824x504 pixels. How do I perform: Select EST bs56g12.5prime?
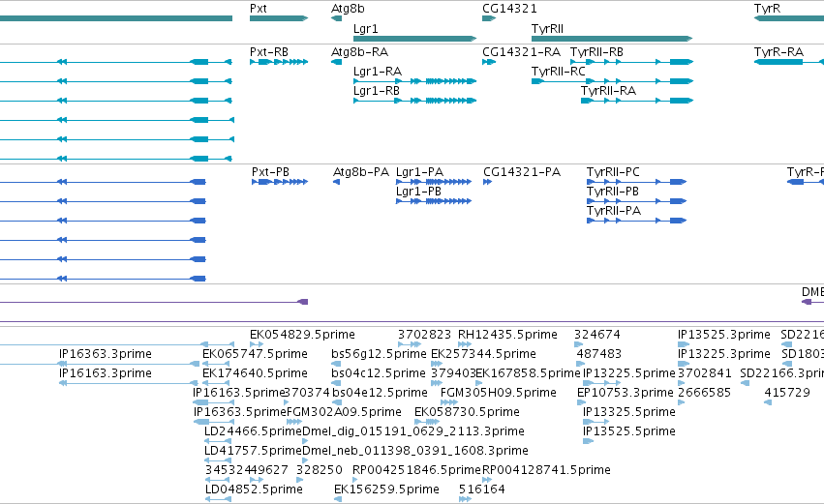tap(379, 354)
